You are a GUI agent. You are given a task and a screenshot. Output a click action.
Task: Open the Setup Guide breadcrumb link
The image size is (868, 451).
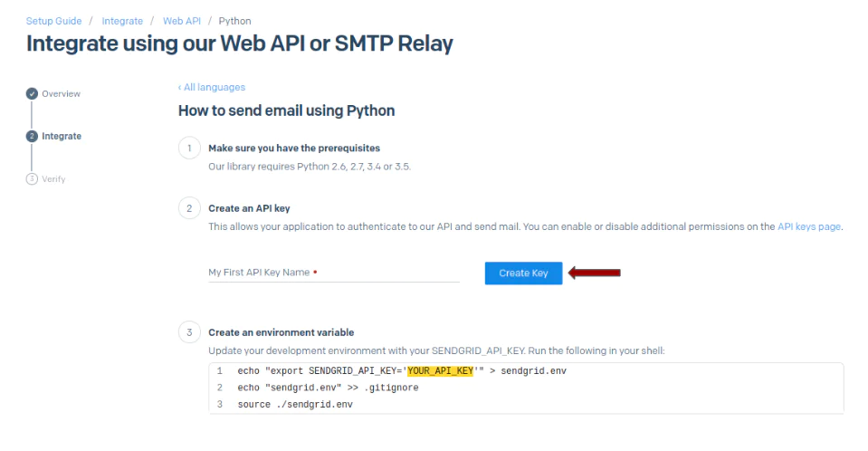tap(53, 21)
